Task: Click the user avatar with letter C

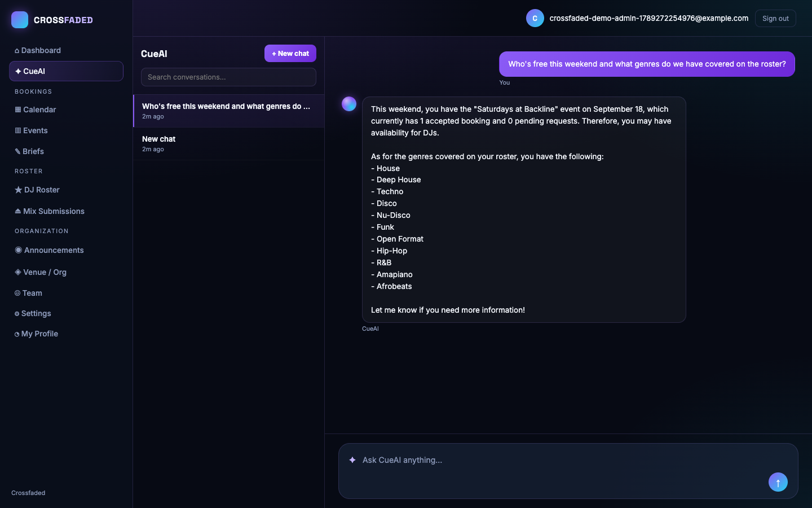Action: point(535,18)
